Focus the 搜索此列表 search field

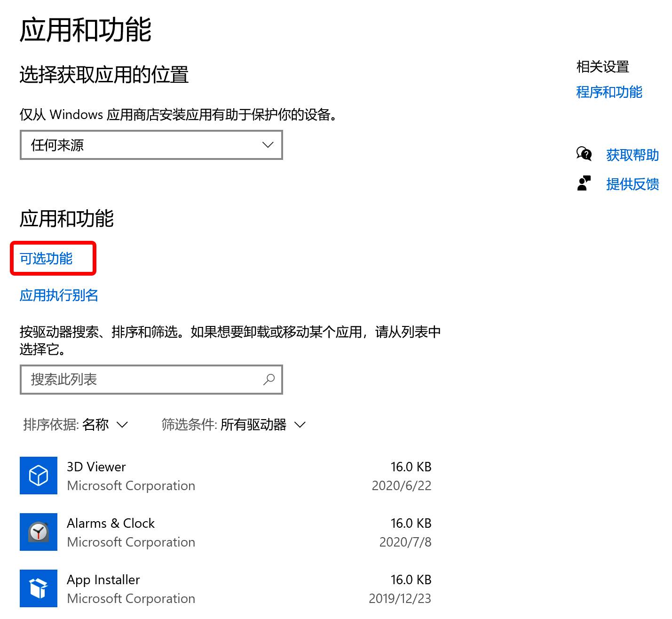(151, 379)
